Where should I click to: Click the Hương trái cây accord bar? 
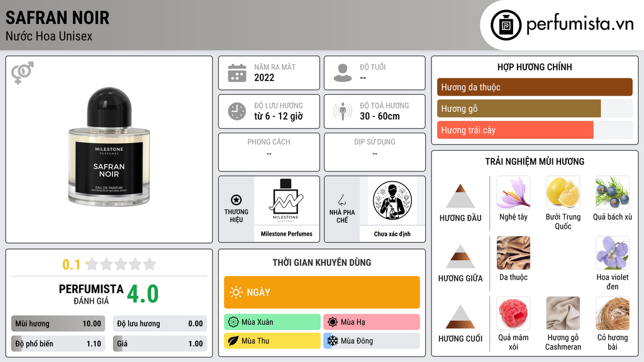(535, 130)
